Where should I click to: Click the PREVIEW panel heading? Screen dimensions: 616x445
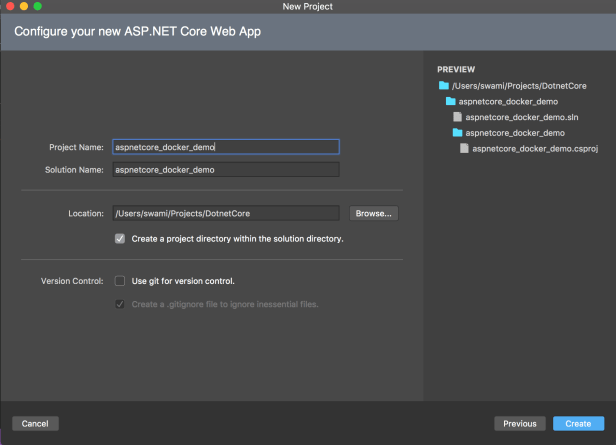[x=455, y=69]
